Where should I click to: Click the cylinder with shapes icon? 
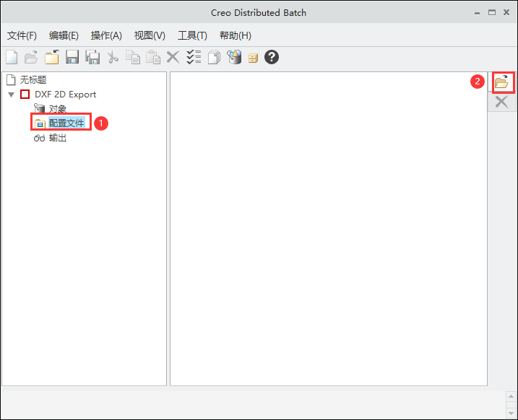tap(234, 57)
